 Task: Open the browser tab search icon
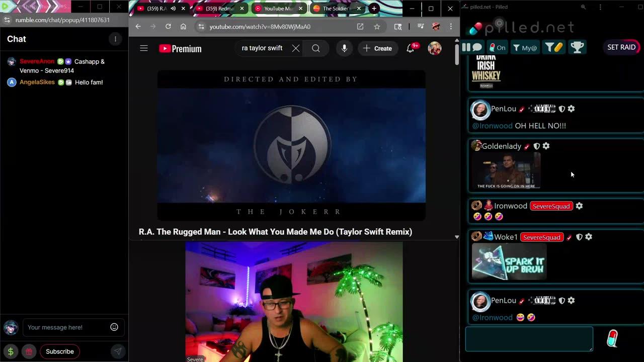[398, 27]
